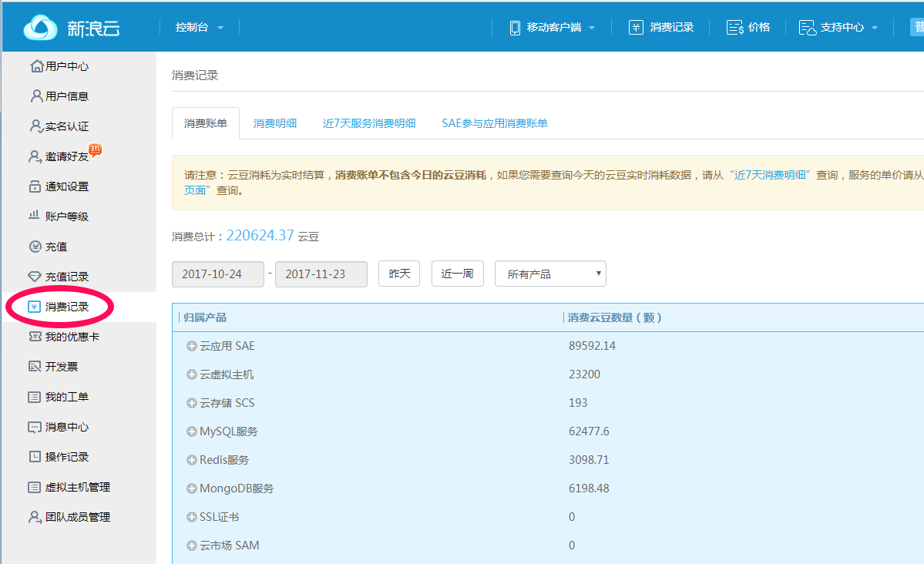Open the 移动客户端 dropdown
Image resolution: width=924 pixels, height=564 pixels.
552,27
